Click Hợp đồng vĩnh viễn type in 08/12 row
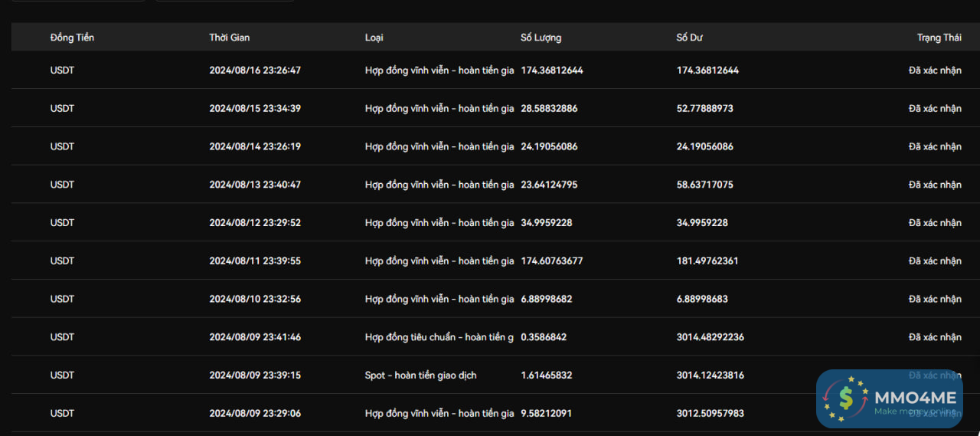The width and height of the screenshot is (980, 436). point(439,223)
